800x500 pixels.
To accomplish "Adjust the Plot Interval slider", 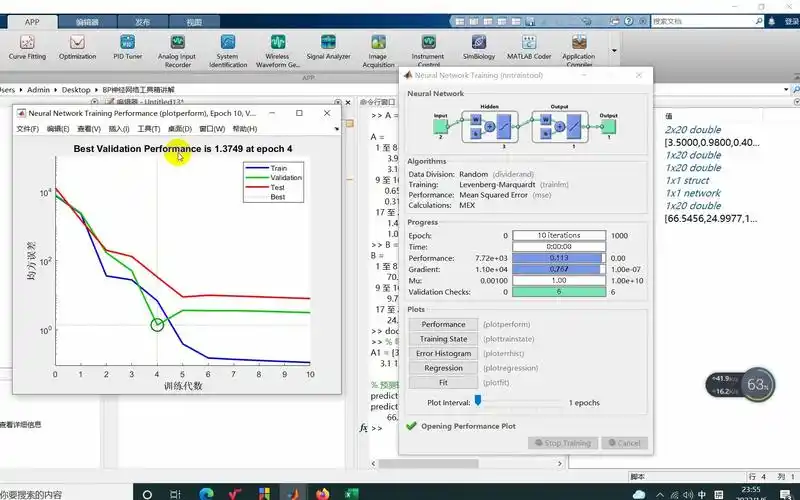I will point(478,401).
